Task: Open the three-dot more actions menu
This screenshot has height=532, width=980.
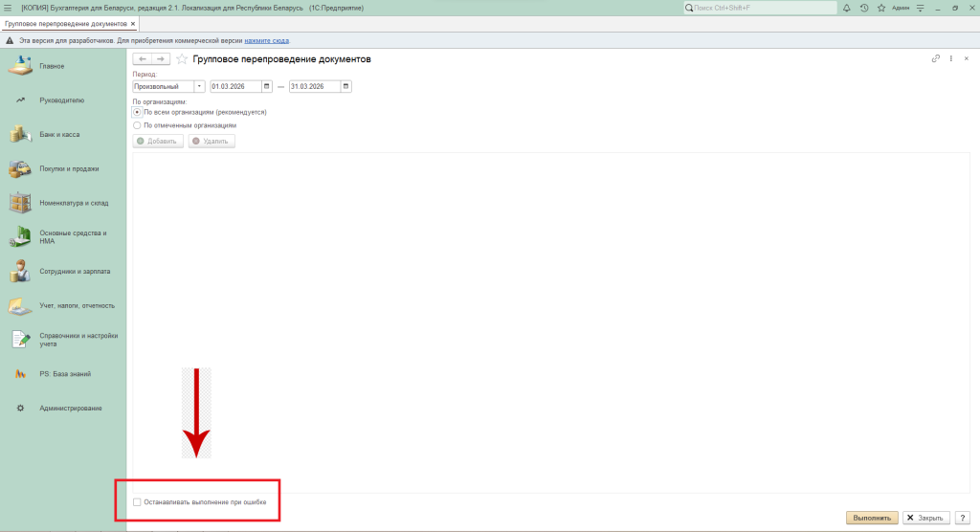Action: click(x=950, y=59)
